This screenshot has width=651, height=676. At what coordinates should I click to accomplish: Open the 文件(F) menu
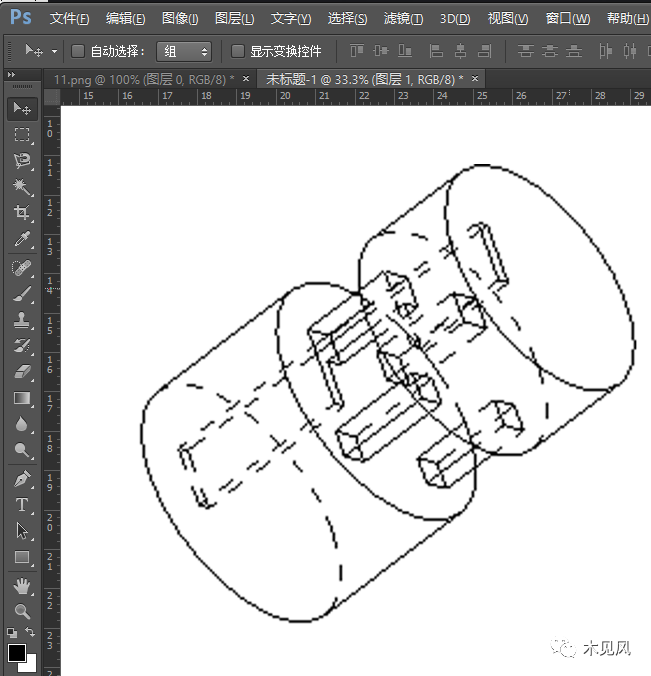[69, 18]
